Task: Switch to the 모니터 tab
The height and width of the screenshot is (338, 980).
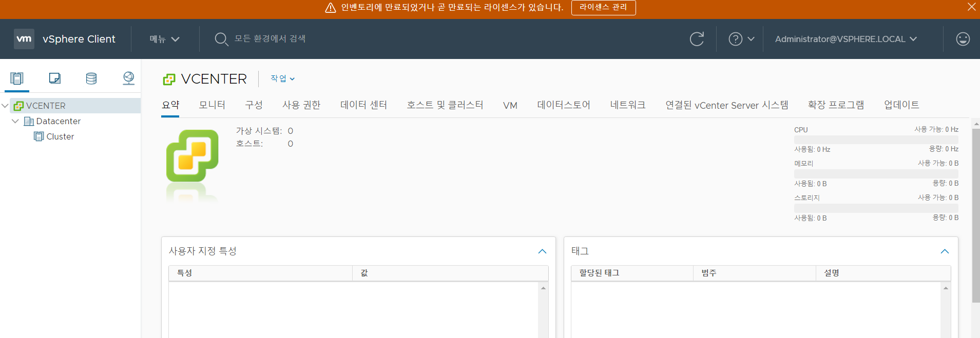Action: pyautogui.click(x=212, y=105)
